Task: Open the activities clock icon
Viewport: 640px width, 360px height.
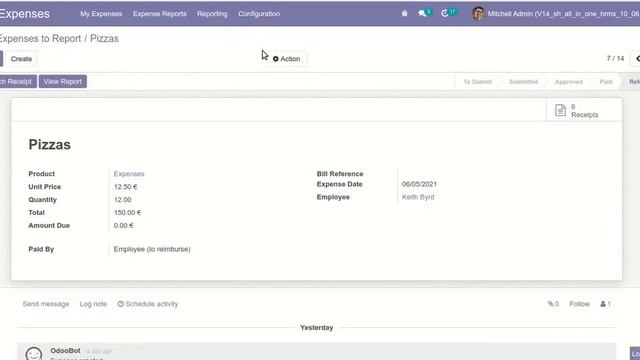Action: (444, 13)
